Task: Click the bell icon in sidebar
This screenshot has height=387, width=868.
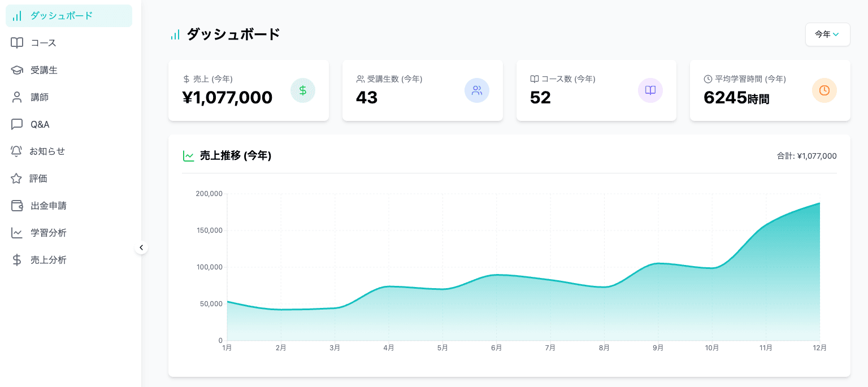Action: point(17,151)
